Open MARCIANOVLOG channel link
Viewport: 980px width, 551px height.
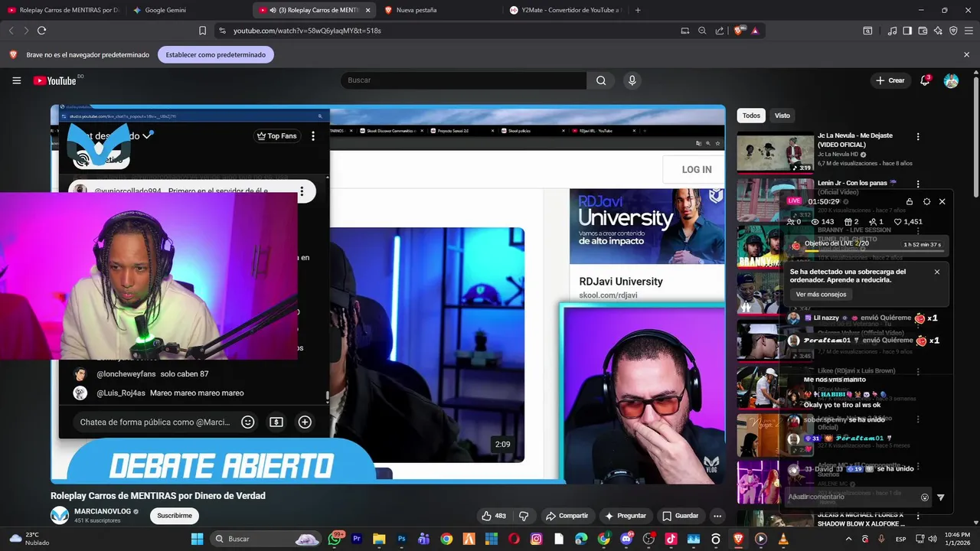(x=103, y=511)
